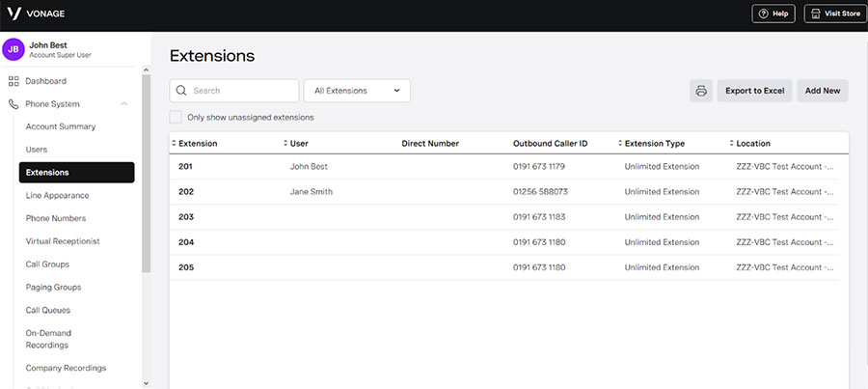Click the Phone System handset icon
Screen dimensions: 868x389
click(x=14, y=104)
